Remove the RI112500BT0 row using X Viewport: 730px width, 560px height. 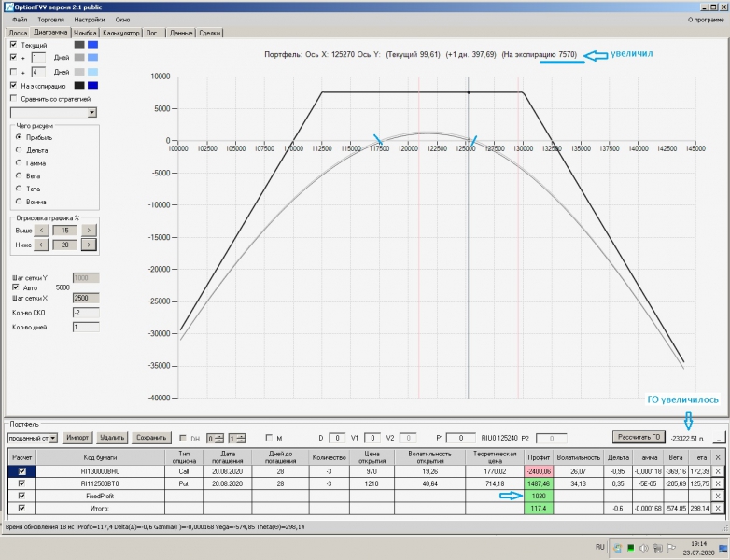coord(717,483)
